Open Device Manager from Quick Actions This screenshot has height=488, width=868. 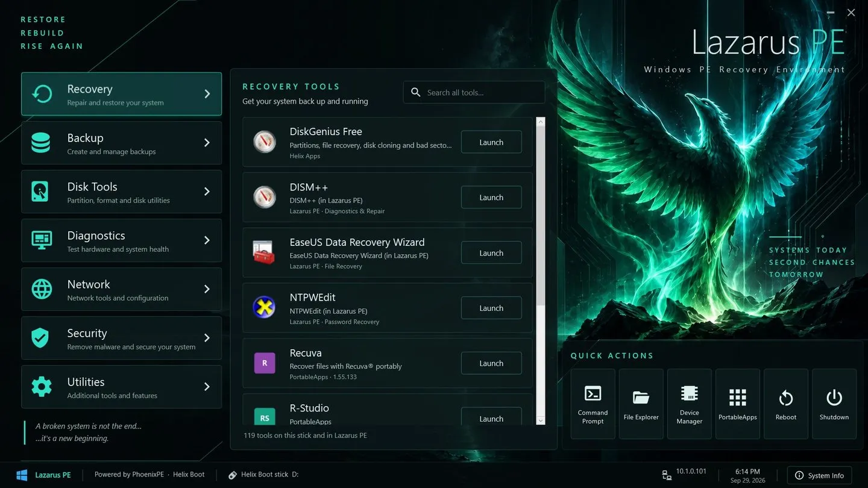click(x=690, y=404)
